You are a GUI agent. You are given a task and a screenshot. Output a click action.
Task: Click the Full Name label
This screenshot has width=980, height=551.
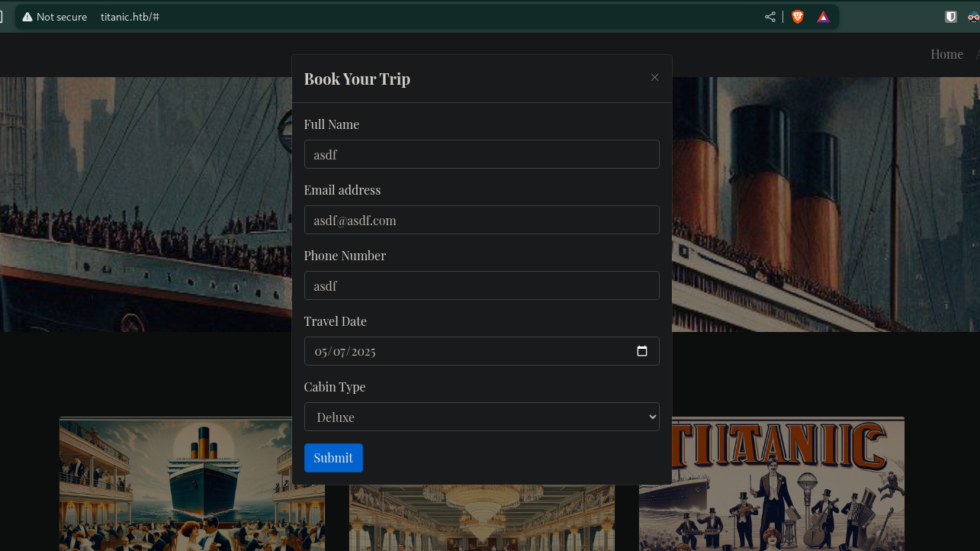pos(332,124)
